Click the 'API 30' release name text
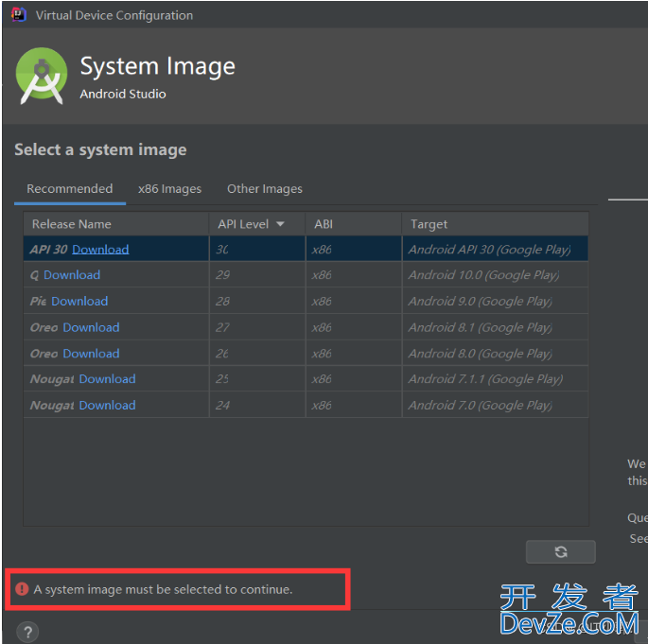 [x=49, y=249]
